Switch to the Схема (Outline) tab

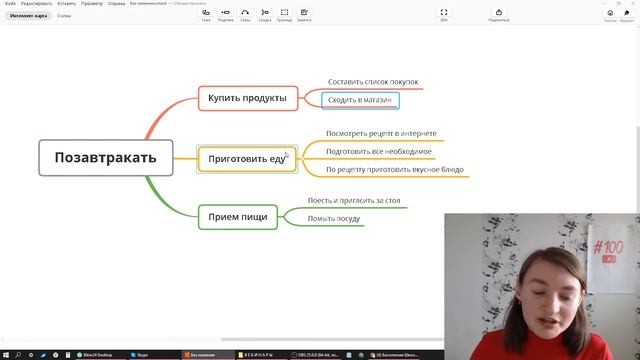tap(64, 16)
